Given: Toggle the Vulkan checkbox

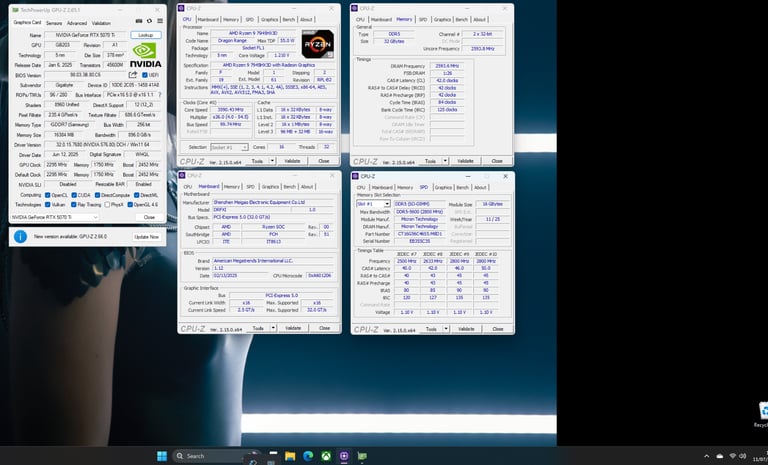Looking at the screenshot, I should pyautogui.click(x=48, y=205).
